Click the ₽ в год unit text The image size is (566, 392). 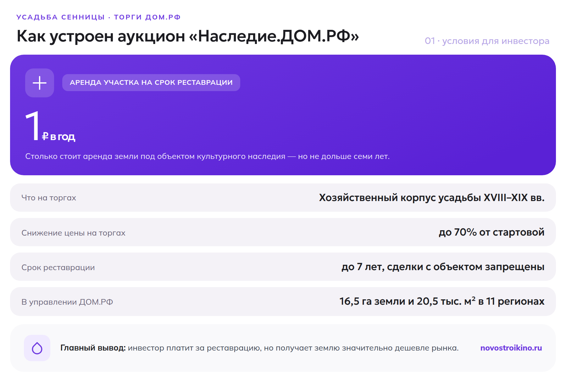[x=58, y=137]
